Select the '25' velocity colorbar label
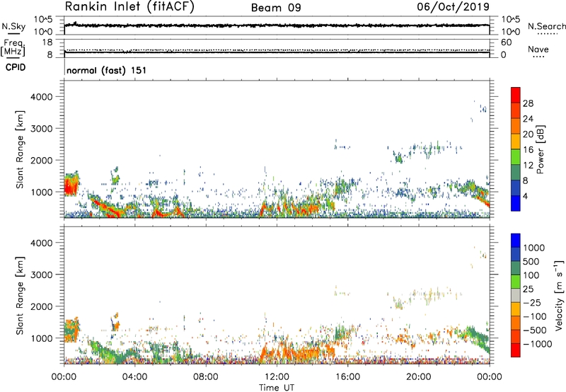566x392 pixels. click(x=529, y=289)
